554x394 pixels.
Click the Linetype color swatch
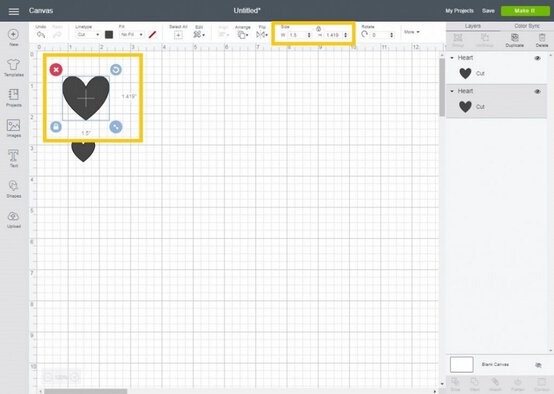tap(109, 35)
